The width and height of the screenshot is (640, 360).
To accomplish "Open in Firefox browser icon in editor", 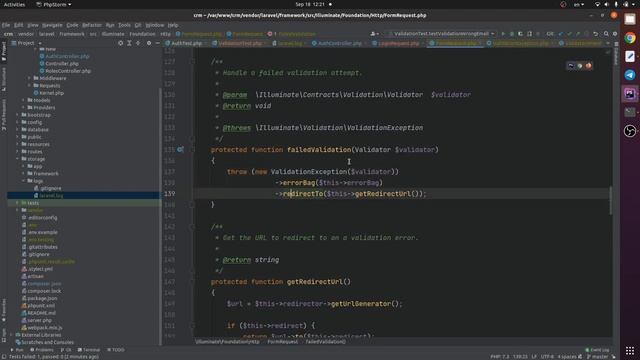I will click(588, 66).
